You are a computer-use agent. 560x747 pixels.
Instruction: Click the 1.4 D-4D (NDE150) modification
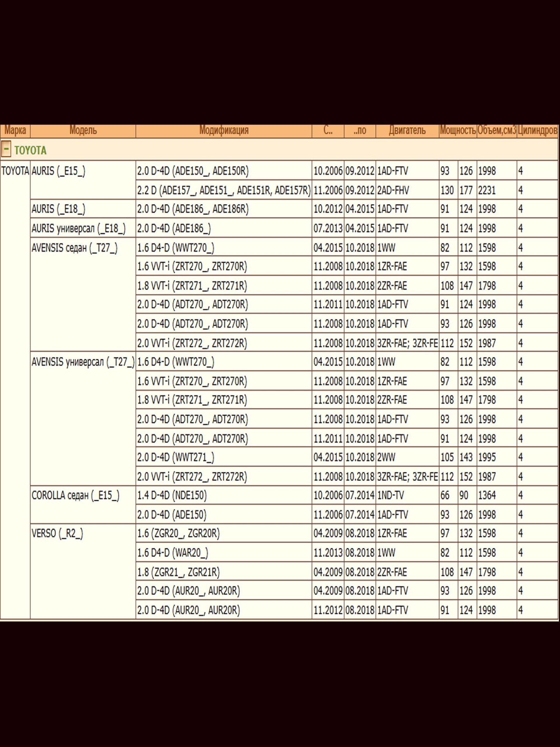[172, 495]
